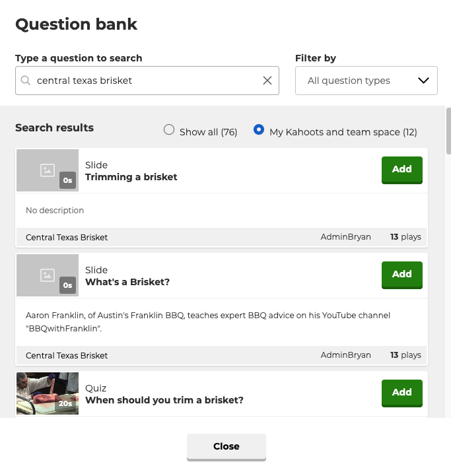
Task: Click into the question search input field
Action: pyautogui.click(x=147, y=81)
